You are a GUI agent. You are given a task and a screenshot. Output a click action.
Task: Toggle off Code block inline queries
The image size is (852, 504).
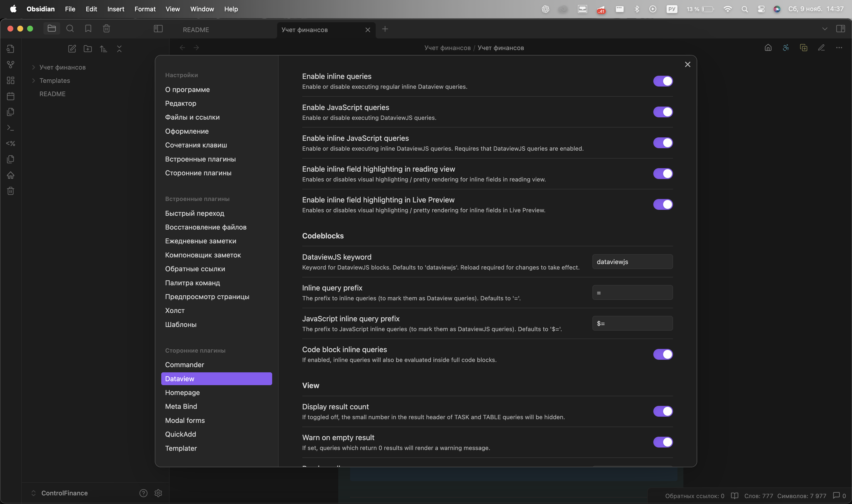point(662,354)
